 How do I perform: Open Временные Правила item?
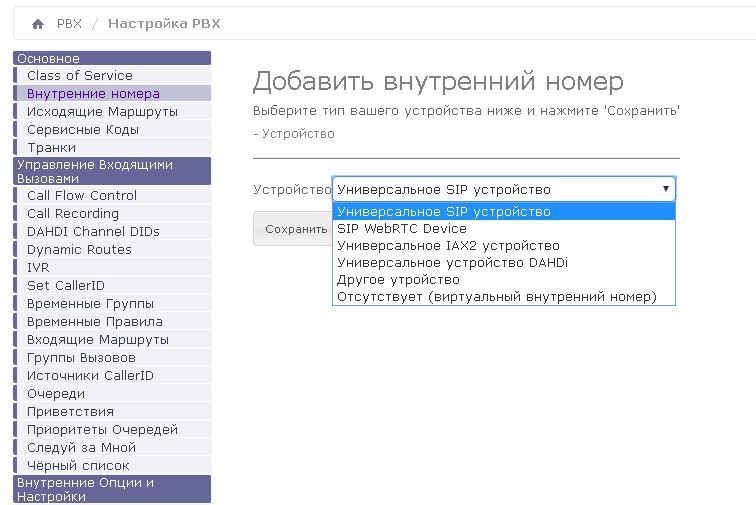[112, 321]
